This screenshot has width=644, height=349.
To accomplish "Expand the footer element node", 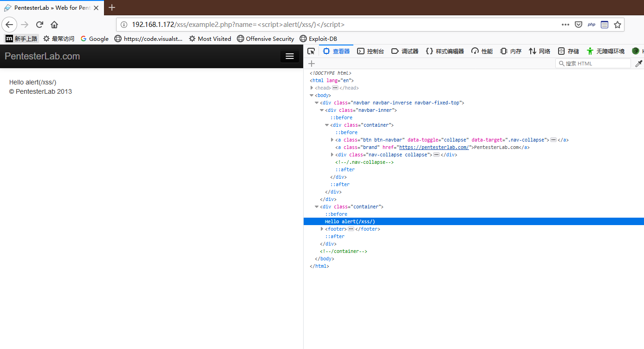I will coord(322,229).
